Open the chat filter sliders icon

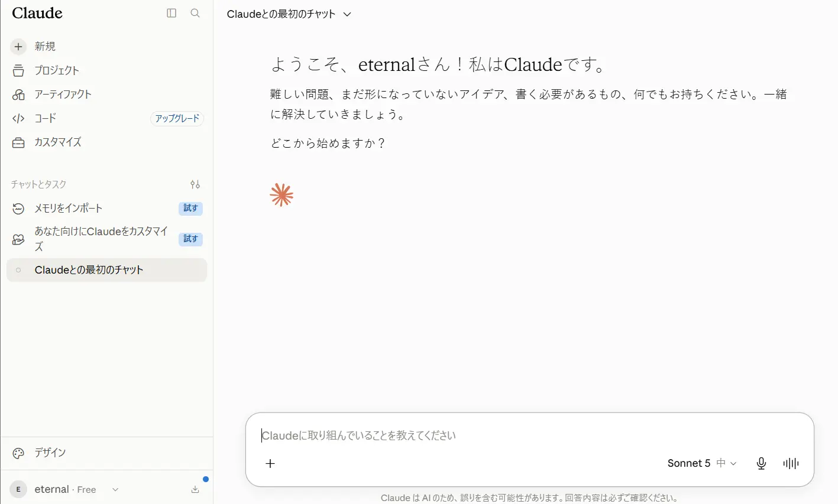pyautogui.click(x=195, y=184)
